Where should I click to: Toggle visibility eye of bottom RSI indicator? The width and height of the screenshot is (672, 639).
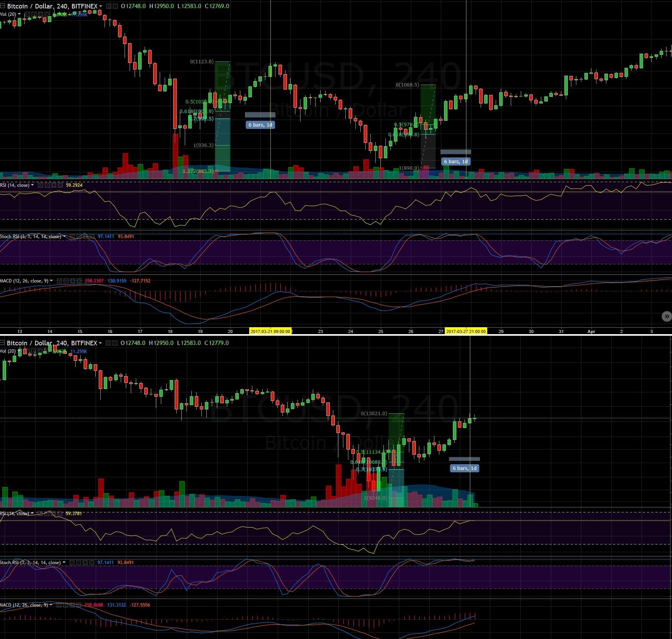pos(41,514)
